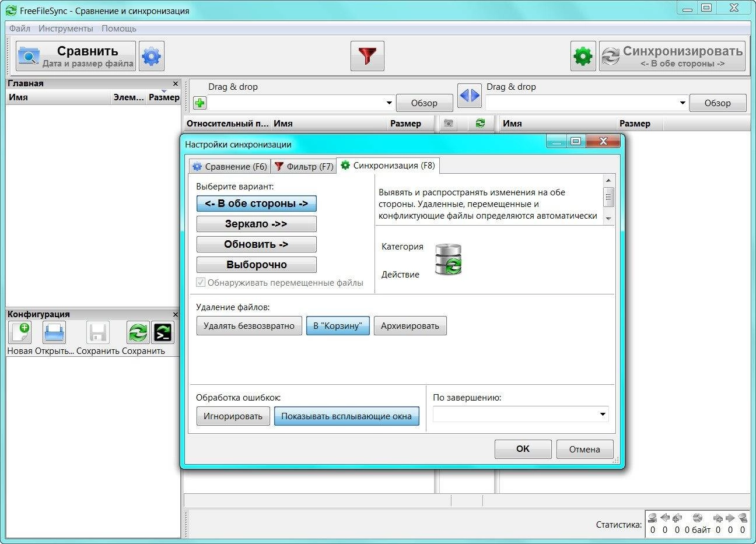
Task: Click the left folder path input field
Action: point(296,103)
